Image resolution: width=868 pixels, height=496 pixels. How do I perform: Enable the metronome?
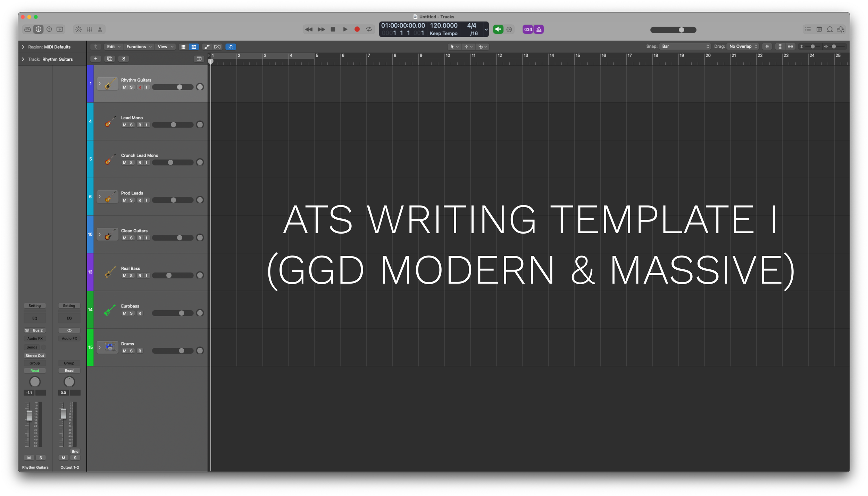(x=538, y=29)
